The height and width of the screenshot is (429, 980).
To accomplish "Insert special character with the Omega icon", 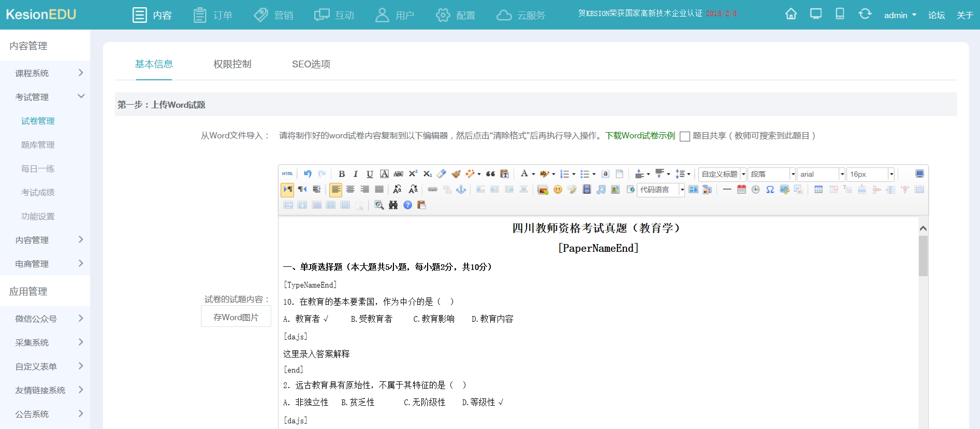I will coord(770,190).
